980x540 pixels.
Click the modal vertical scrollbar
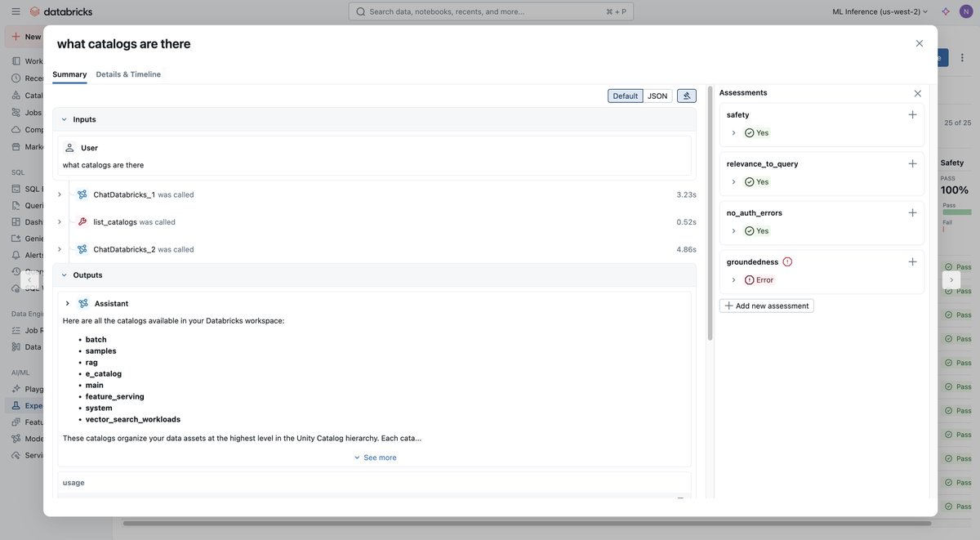coord(710,212)
